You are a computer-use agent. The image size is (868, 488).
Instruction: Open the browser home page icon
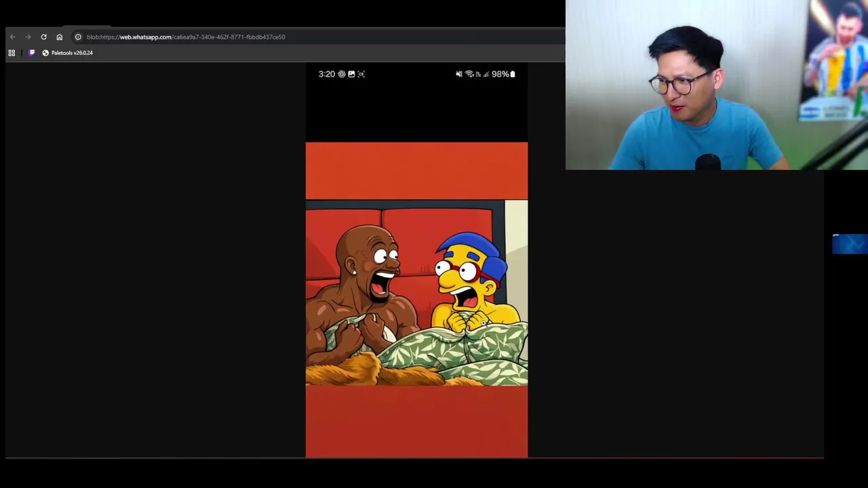pyautogui.click(x=59, y=37)
